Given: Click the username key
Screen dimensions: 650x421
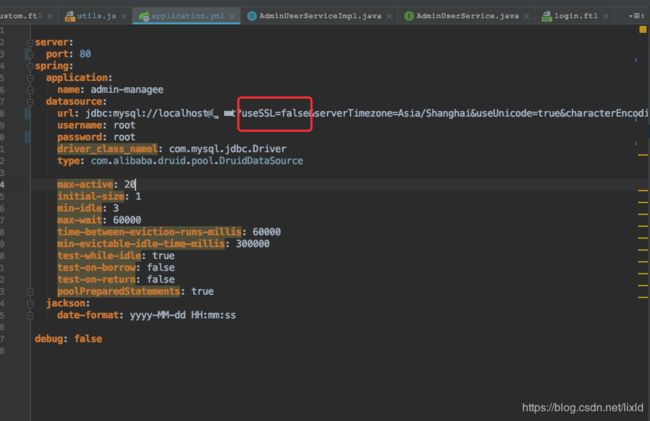Looking at the screenshot, I should tap(80, 125).
